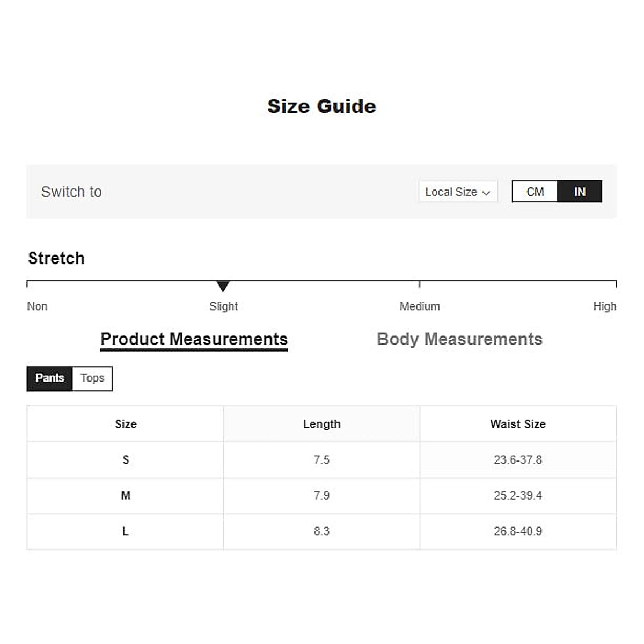
Task: Open the Product Measurements tab
Action: (x=194, y=339)
